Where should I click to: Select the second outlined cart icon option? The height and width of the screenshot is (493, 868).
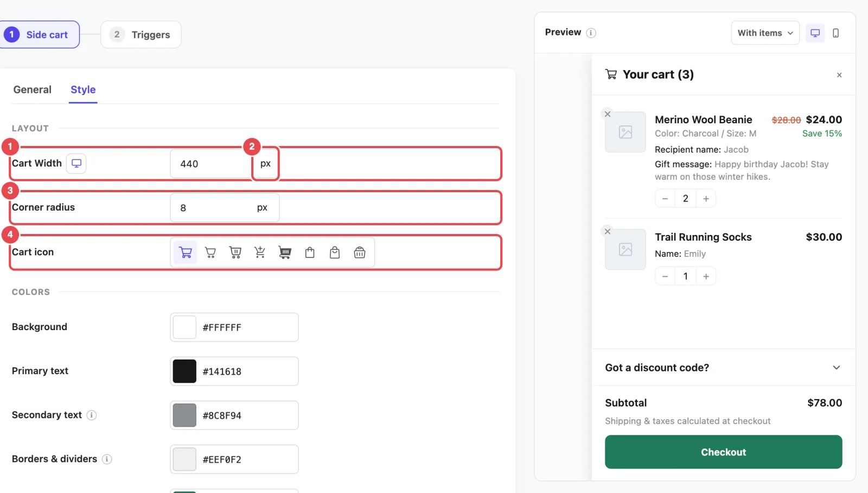pyautogui.click(x=210, y=252)
